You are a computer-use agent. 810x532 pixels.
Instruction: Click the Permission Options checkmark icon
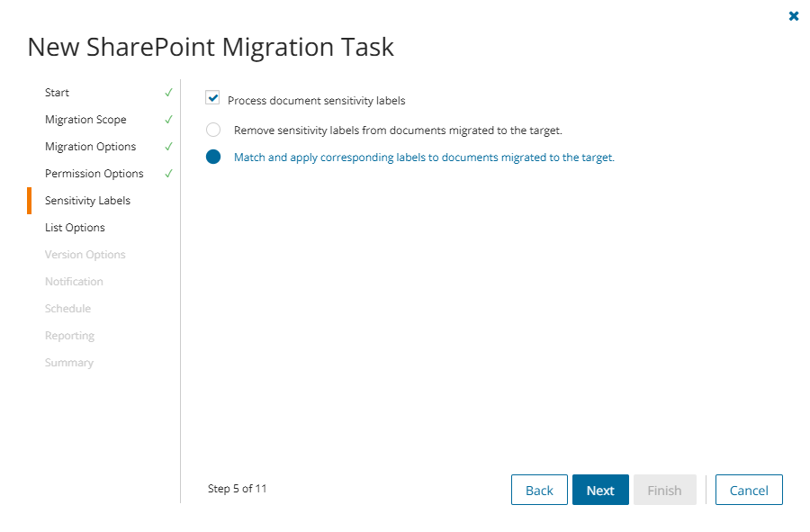tap(168, 174)
